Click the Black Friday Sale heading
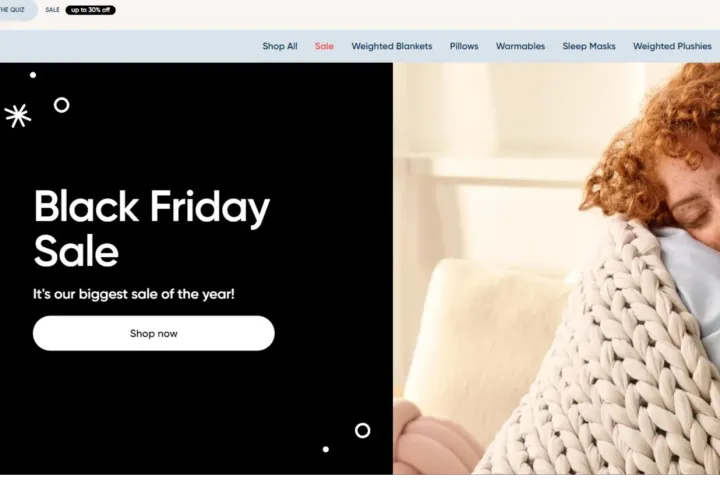Image resolution: width=720 pixels, height=480 pixels. pos(152,228)
